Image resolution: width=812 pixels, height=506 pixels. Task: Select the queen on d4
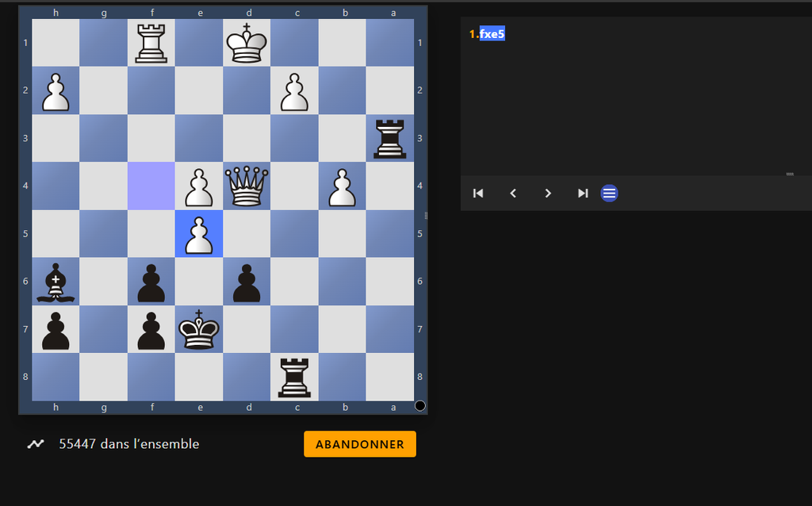click(x=247, y=186)
